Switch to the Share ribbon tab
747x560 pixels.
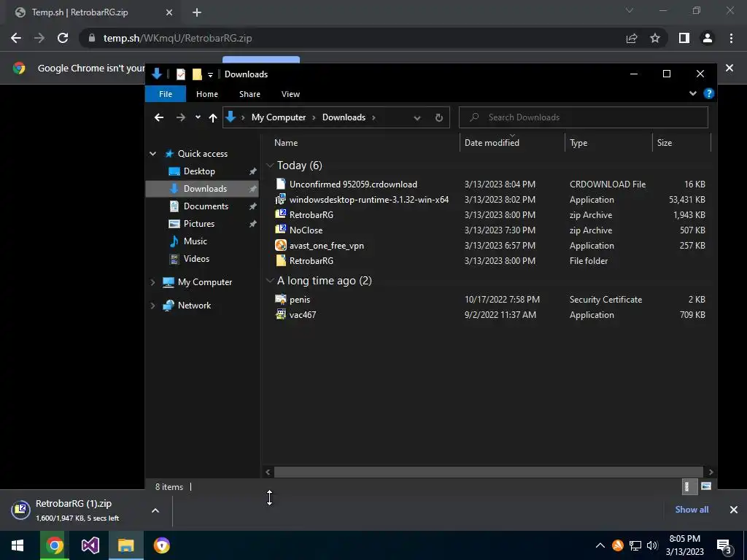[249, 94]
